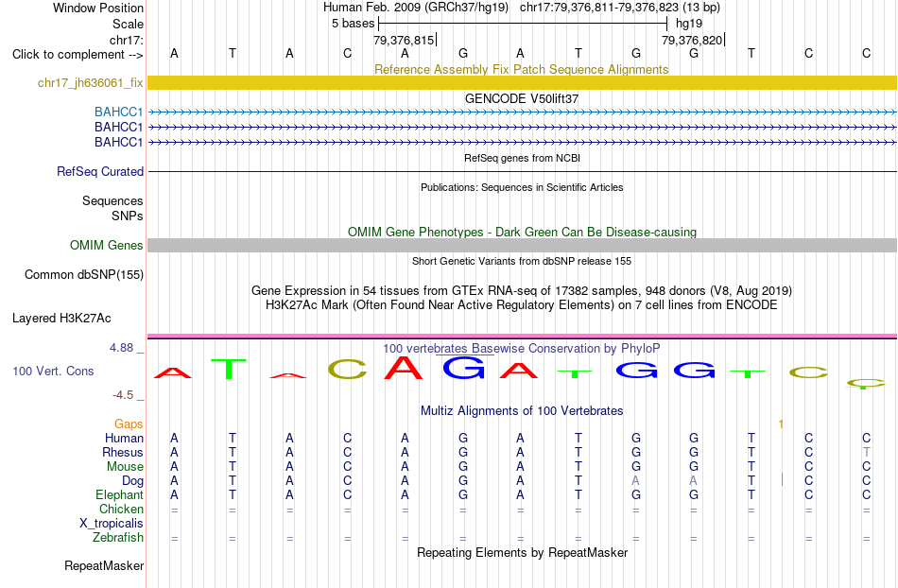Open the RefSeq genes from NCBI title
Viewport: 898px width, 588px height.
(x=523, y=158)
